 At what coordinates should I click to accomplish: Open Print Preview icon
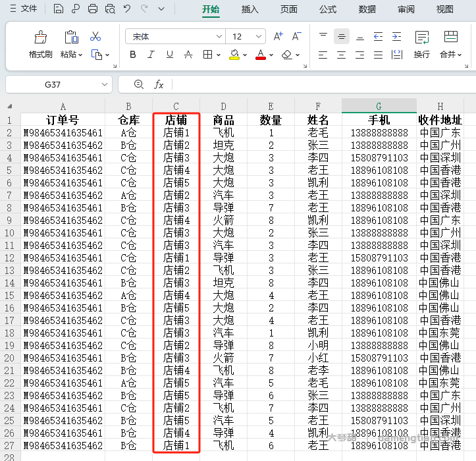click(x=110, y=9)
